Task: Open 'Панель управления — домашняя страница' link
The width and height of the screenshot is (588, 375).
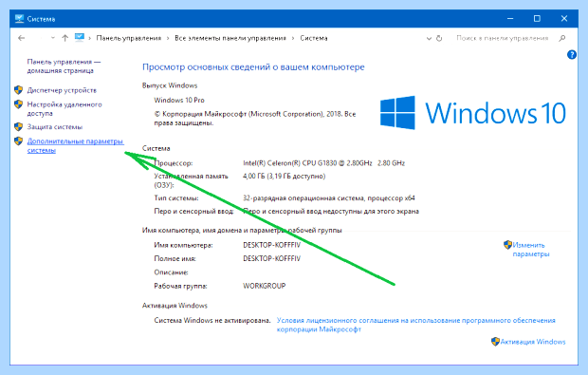Action: click(64, 66)
